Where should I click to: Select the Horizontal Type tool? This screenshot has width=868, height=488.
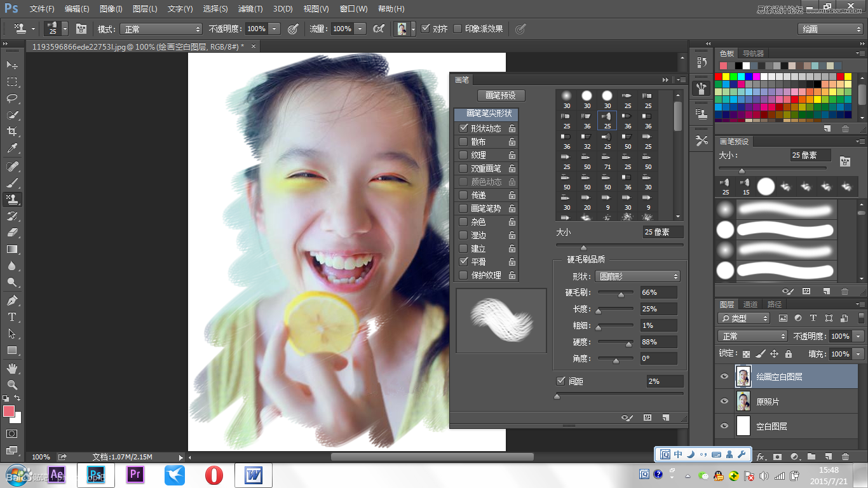click(x=11, y=316)
